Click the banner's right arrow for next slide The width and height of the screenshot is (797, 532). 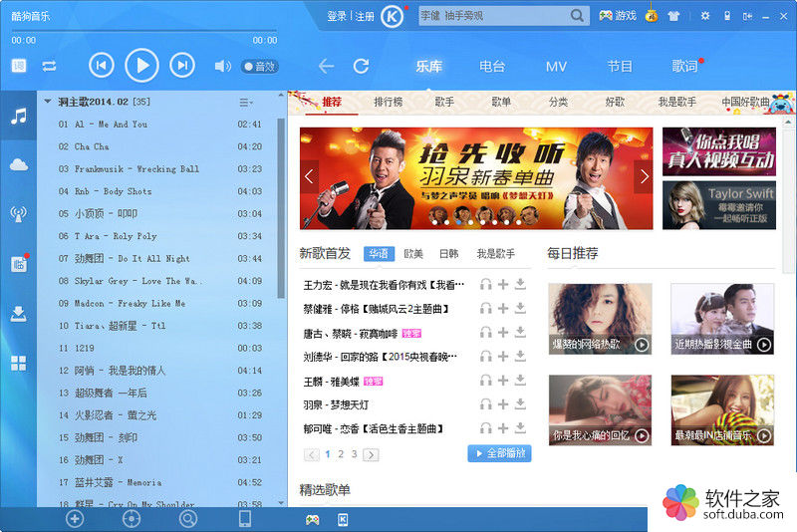click(644, 177)
